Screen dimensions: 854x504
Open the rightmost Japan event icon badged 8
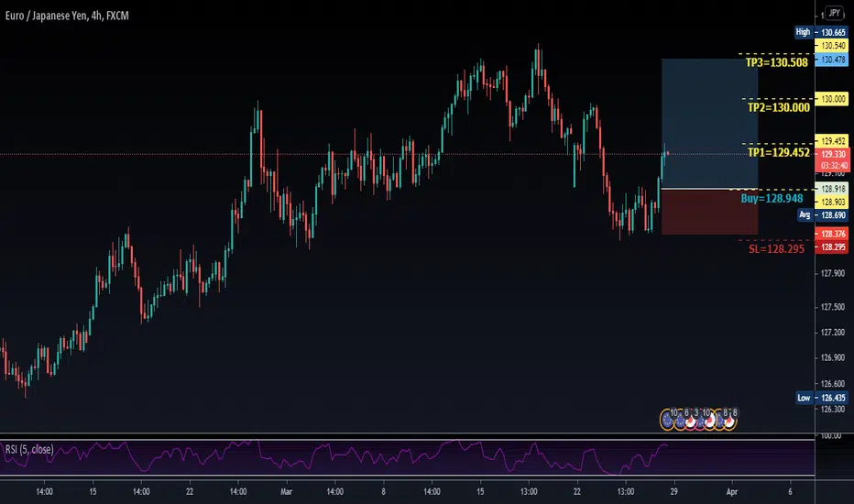[729, 421]
